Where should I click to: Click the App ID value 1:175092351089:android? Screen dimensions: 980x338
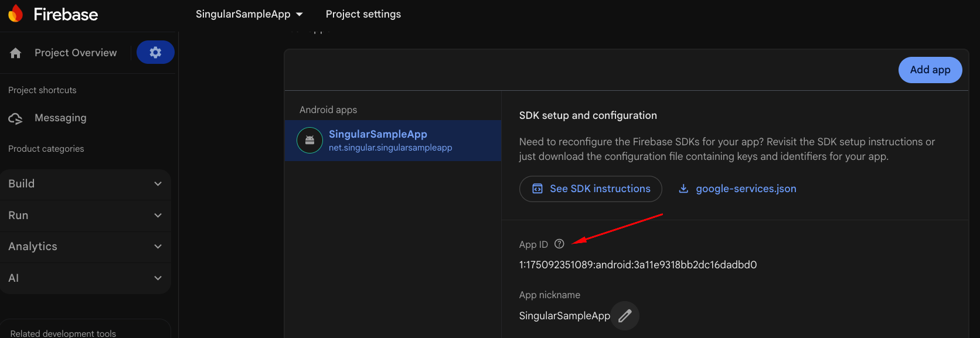coord(638,265)
